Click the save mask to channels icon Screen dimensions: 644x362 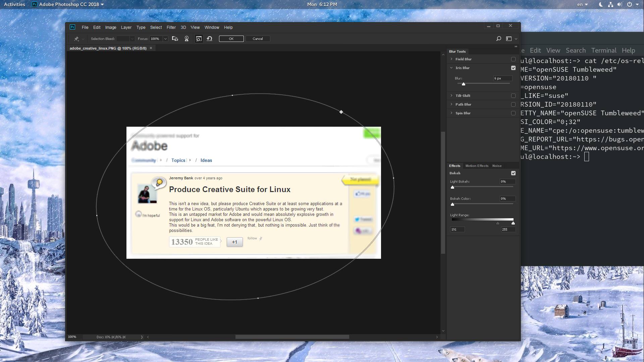[175, 39]
